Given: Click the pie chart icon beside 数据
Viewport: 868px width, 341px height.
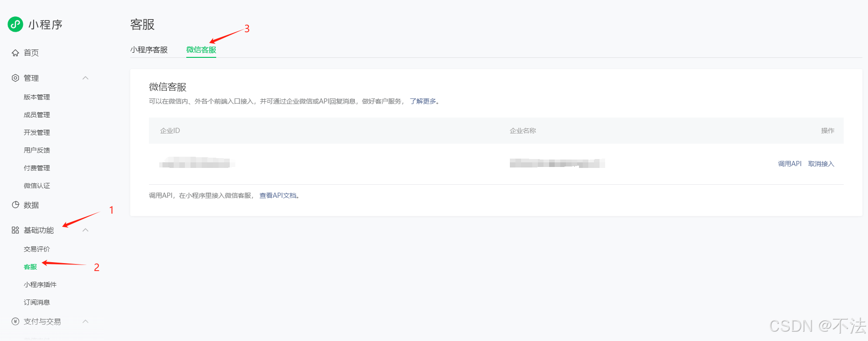Looking at the screenshot, I should point(15,205).
